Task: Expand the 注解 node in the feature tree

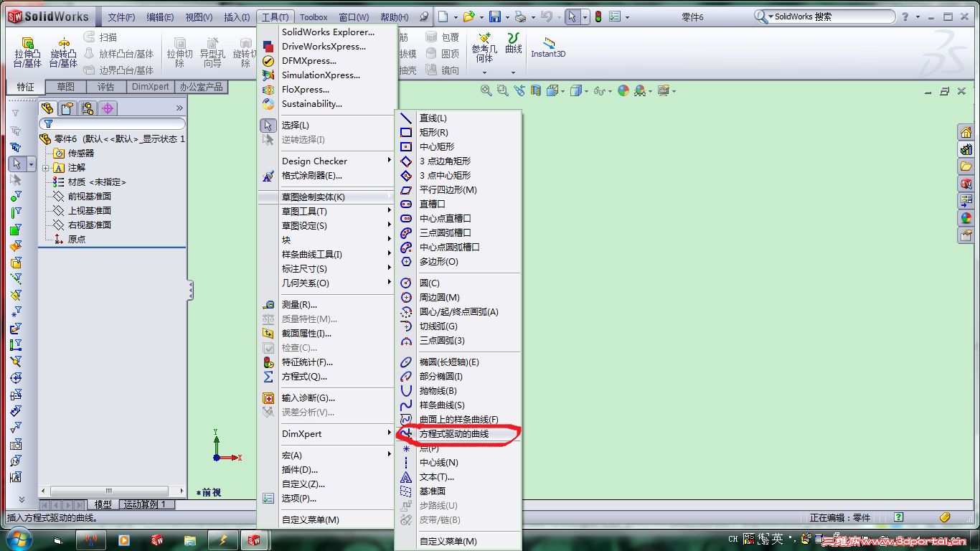Action: (46, 168)
